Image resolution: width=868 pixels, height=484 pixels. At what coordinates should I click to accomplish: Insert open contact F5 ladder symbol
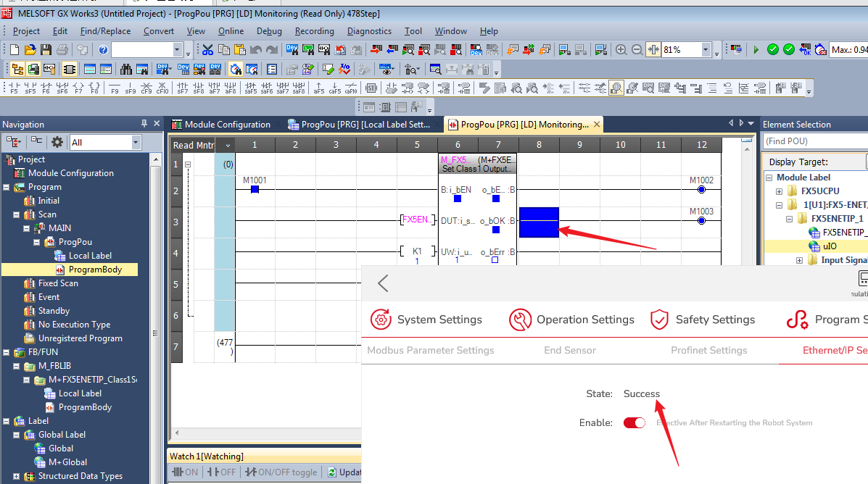14,88
